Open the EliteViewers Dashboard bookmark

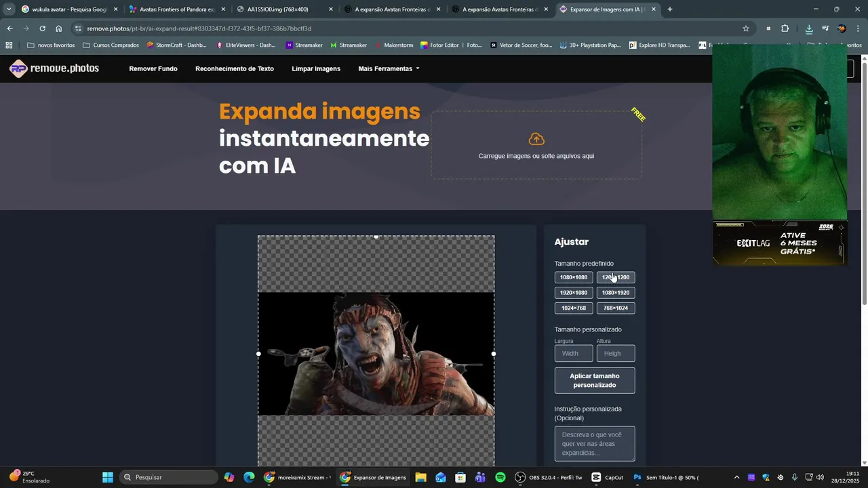(x=245, y=45)
